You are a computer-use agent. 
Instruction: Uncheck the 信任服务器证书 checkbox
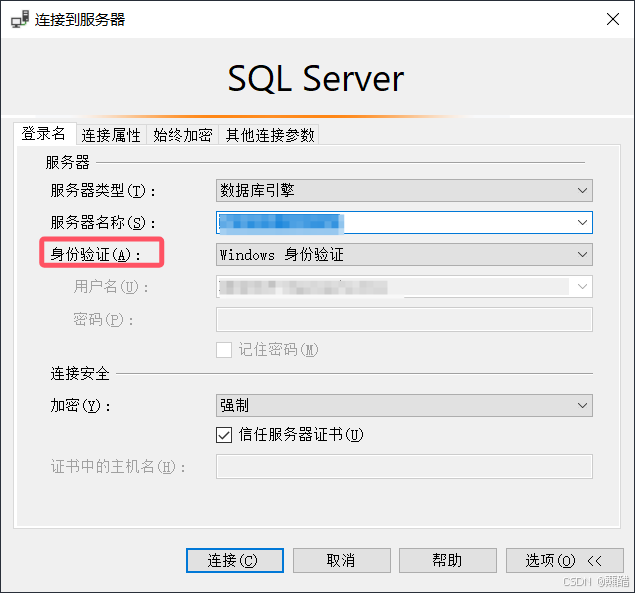tap(224, 435)
